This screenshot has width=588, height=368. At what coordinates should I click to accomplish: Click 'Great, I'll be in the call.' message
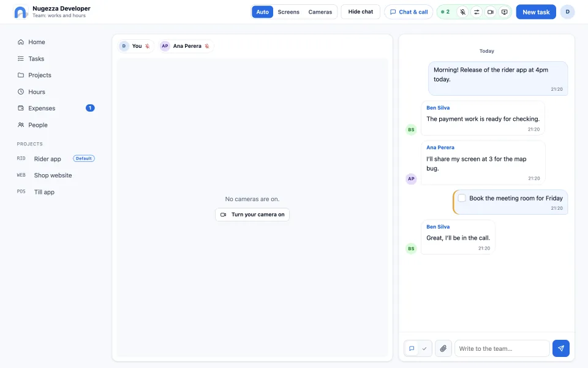(458, 238)
